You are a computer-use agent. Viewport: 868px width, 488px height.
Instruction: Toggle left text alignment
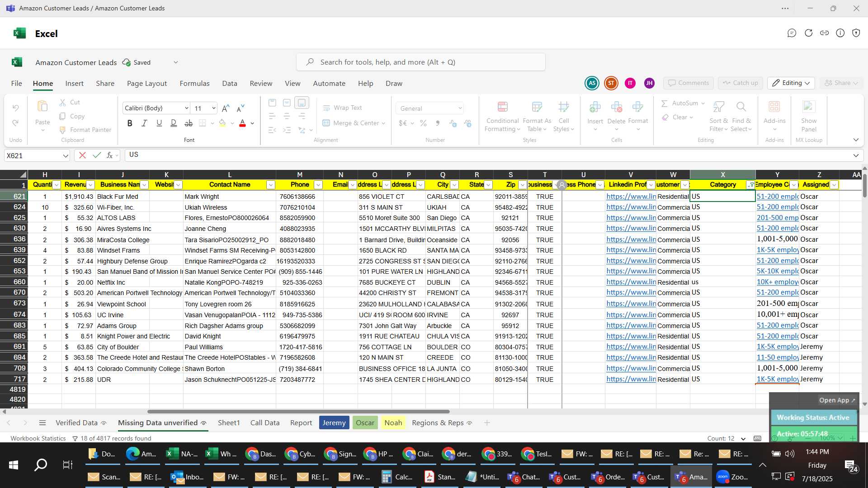click(272, 117)
